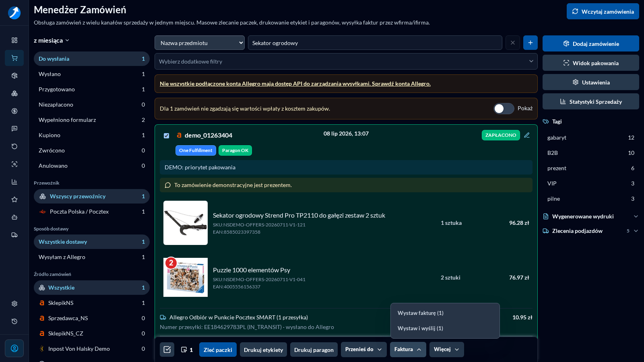Click the search field containing Sekator ogrodowy
The image size is (644, 362).
(375, 43)
